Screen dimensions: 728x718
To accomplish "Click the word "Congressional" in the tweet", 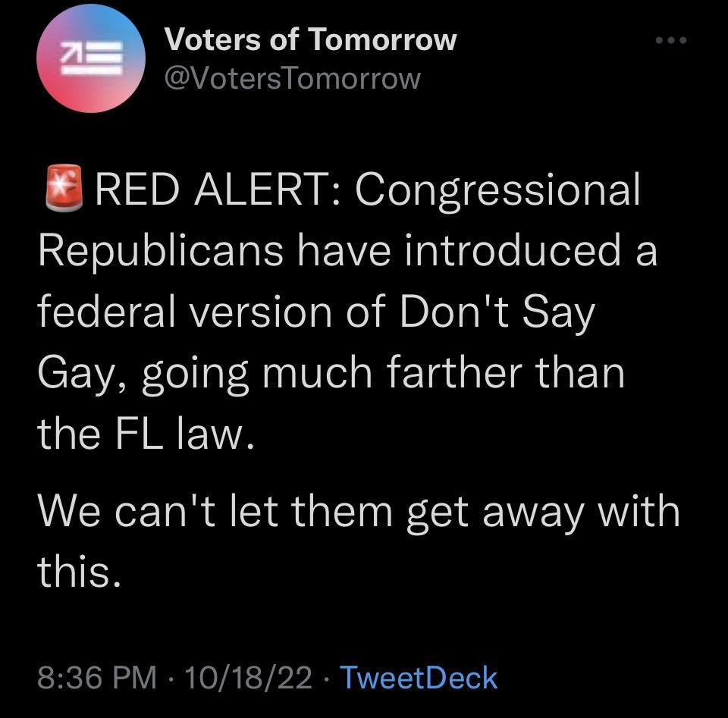I will 498,190.
